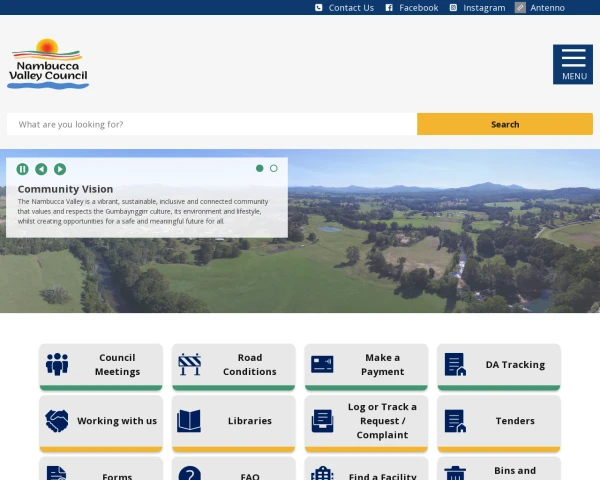Image resolution: width=600 pixels, height=480 pixels.
Task: Select the second slide indicator dot
Action: point(274,168)
